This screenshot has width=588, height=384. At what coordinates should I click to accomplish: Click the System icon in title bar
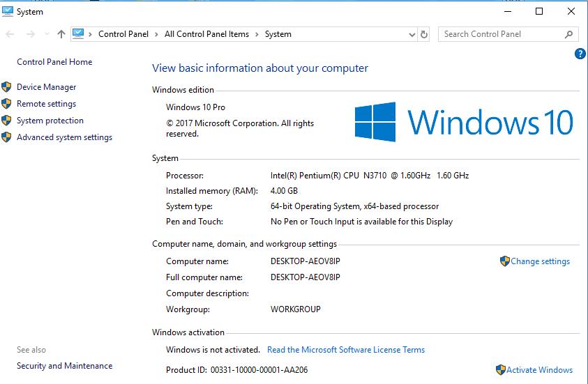pyautogui.click(x=8, y=11)
